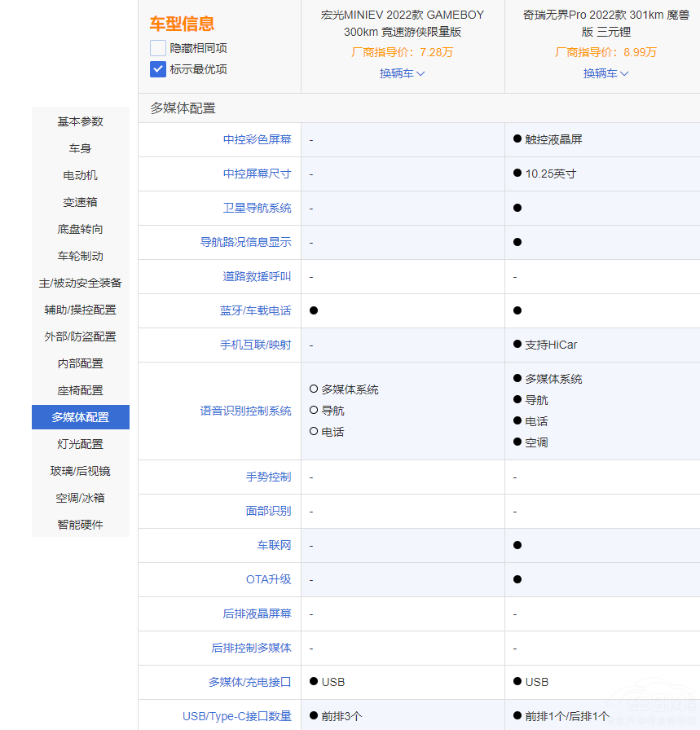Go to 基本参数 section in sidebar
The image size is (700, 730).
click(x=80, y=121)
